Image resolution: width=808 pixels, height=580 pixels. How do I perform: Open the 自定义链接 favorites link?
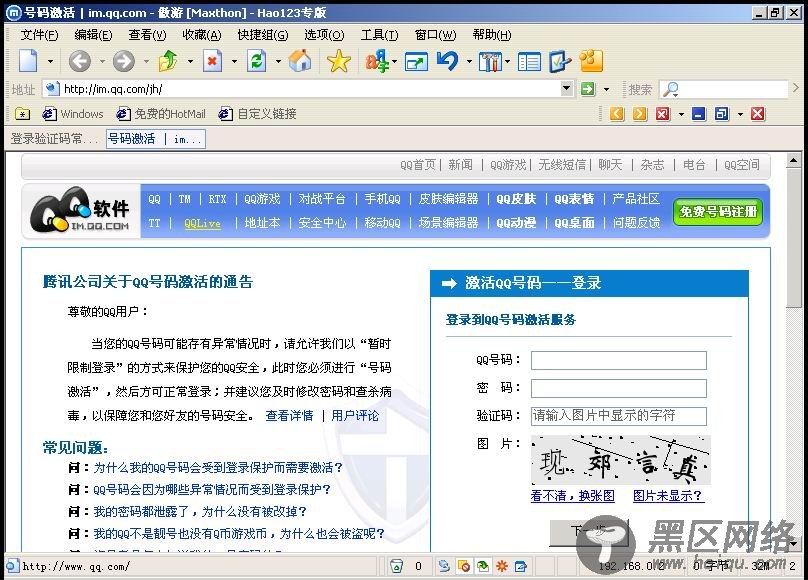[258, 114]
